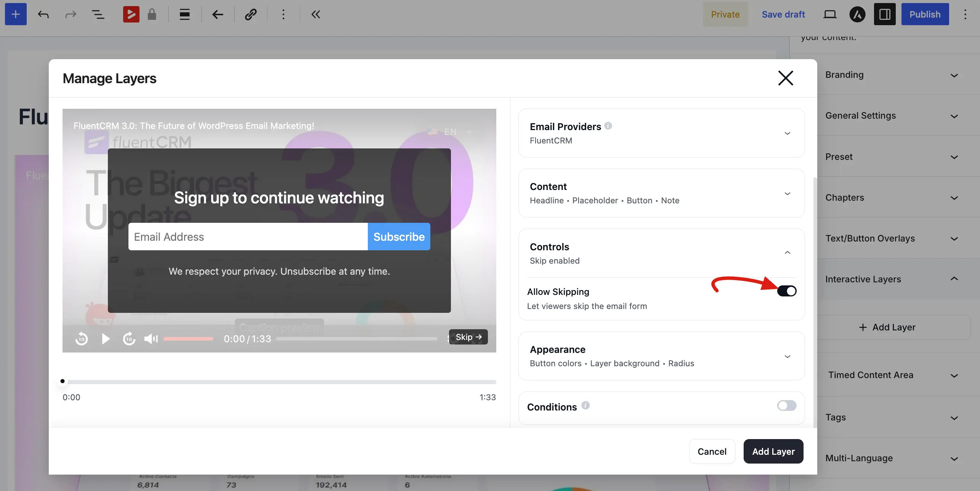Mute the video preview volume icon
This screenshot has width=980, height=491.
pyautogui.click(x=151, y=338)
